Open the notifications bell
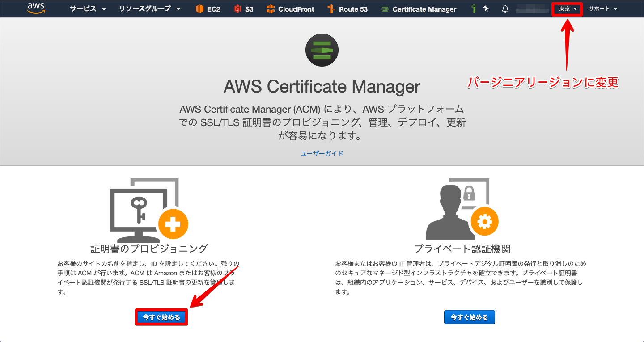The height and width of the screenshot is (342, 644). 504,8
